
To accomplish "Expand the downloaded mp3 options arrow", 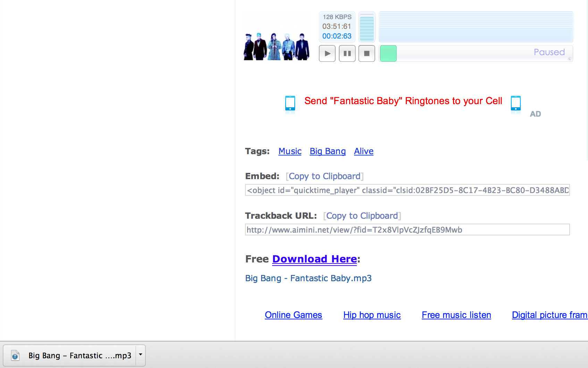I will click(x=141, y=355).
